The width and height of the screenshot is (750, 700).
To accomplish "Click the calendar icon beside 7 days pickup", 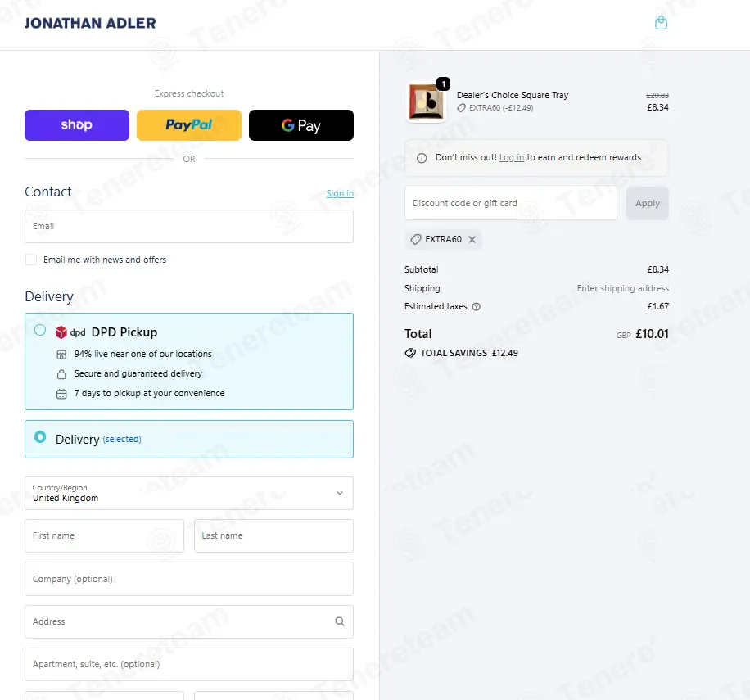I will pyautogui.click(x=61, y=394).
